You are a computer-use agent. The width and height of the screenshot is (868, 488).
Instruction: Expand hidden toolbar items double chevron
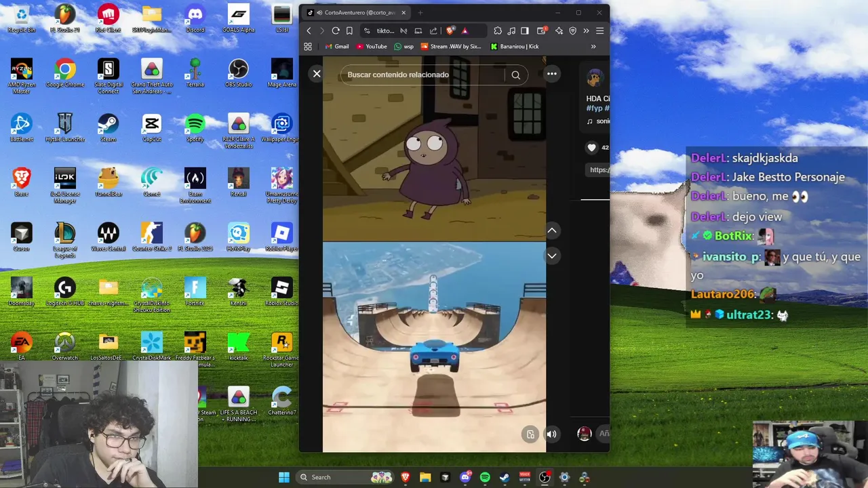586,30
